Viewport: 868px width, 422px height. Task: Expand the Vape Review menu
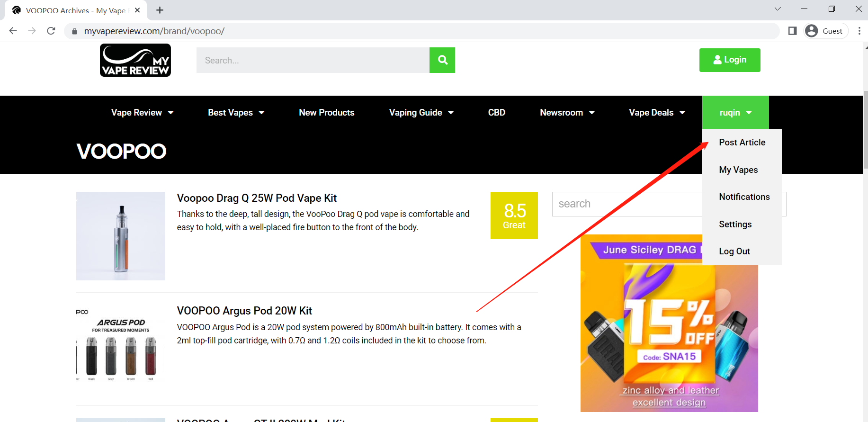click(x=142, y=112)
